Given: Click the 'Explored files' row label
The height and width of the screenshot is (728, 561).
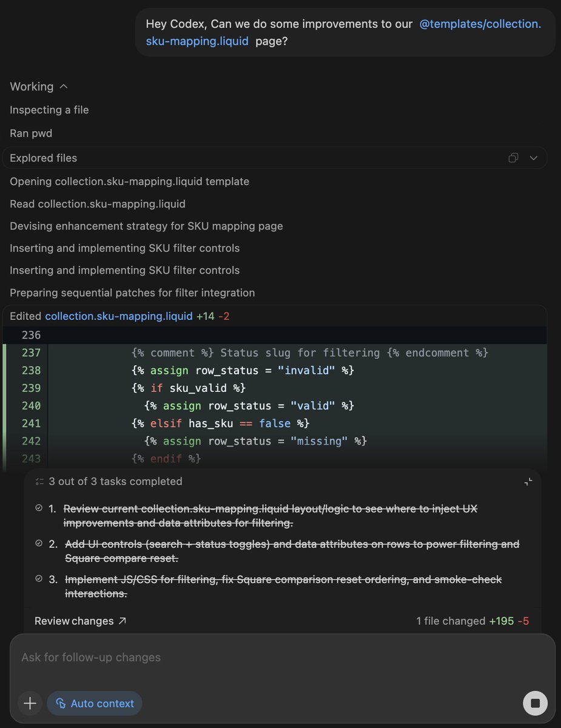Looking at the screenshot, I should click(x=44, y=158).
